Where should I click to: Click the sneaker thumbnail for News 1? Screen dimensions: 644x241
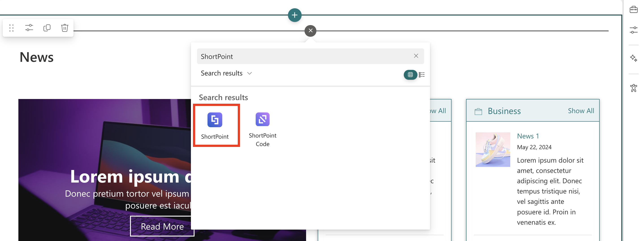(x=493, y=149)
